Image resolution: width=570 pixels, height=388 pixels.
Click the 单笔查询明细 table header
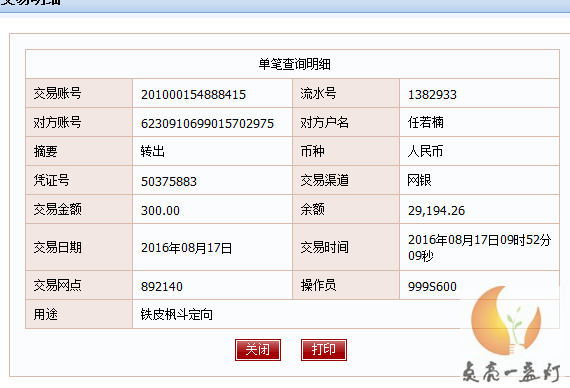[x=294, y=64]
